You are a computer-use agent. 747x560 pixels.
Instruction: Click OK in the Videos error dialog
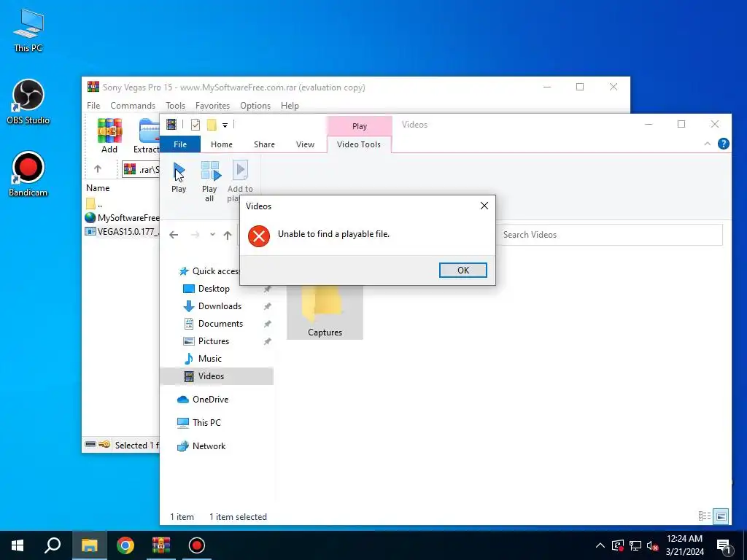(462, 270)
